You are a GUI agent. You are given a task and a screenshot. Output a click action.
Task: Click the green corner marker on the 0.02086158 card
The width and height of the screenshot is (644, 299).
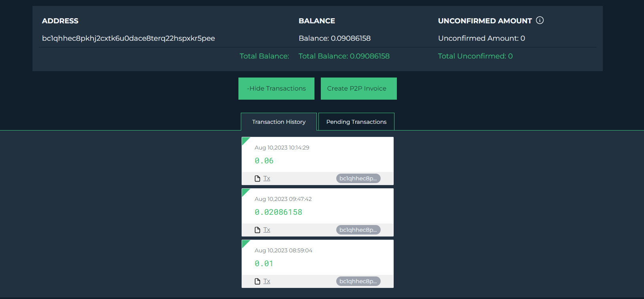click(244, 191)
